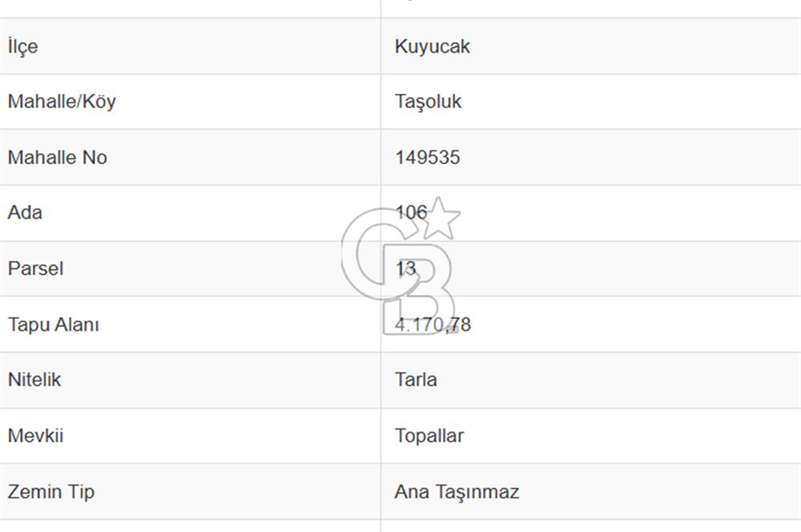The height and width of the screenshot is (532, 801).
Task: Click the Taşoluk neighborhood value
Action: [428, 102]
